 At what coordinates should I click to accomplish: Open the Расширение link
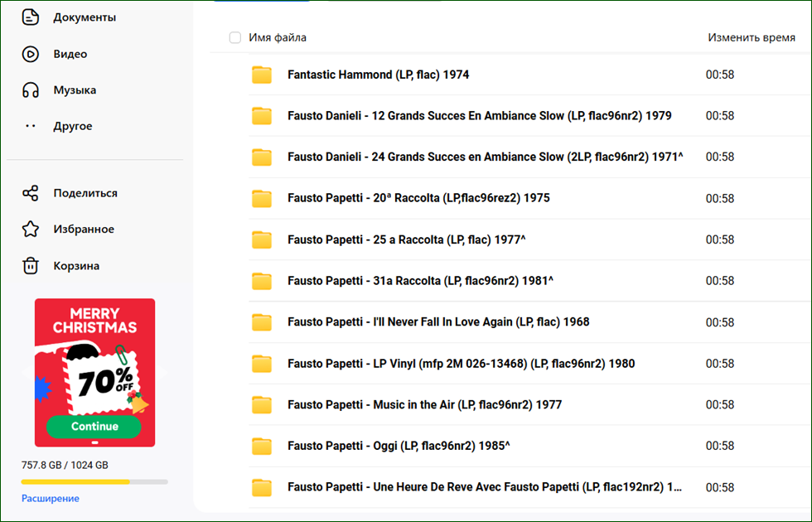pyautogui.click(x=51, y=498)
